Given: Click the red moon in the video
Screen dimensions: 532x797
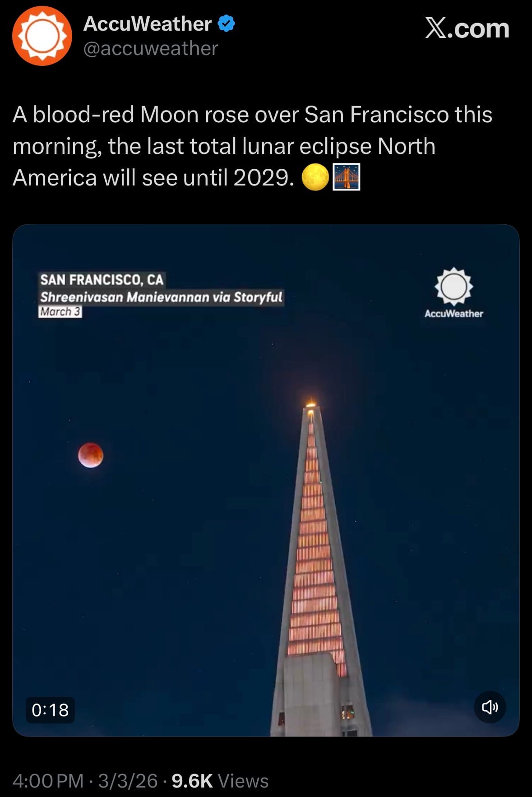Looking at the screenshot, I should pyautogui.click(x=91, y=455).
